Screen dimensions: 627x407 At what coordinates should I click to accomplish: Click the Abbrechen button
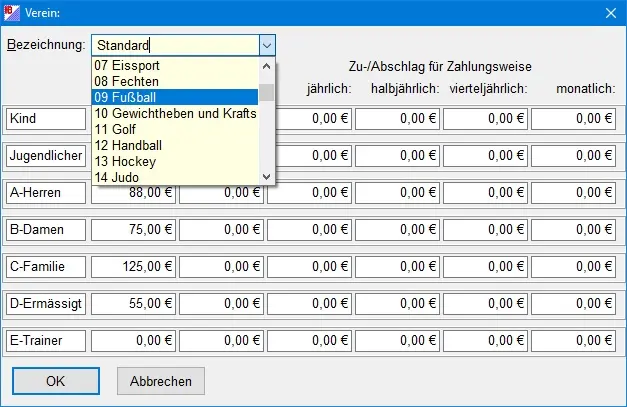coord(160,381)
